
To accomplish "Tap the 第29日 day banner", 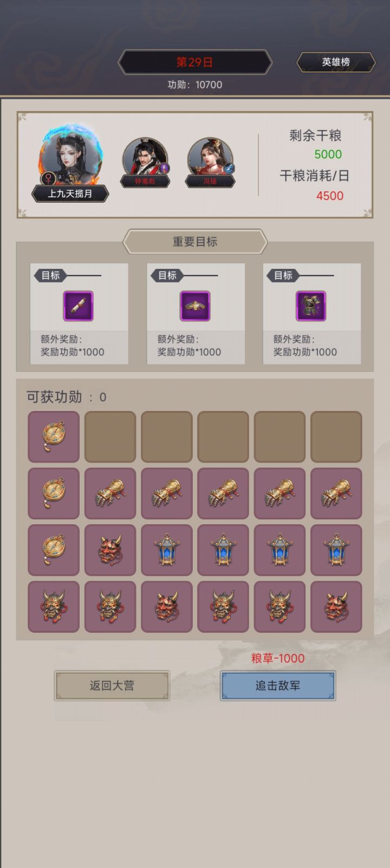I will [194, 62].
